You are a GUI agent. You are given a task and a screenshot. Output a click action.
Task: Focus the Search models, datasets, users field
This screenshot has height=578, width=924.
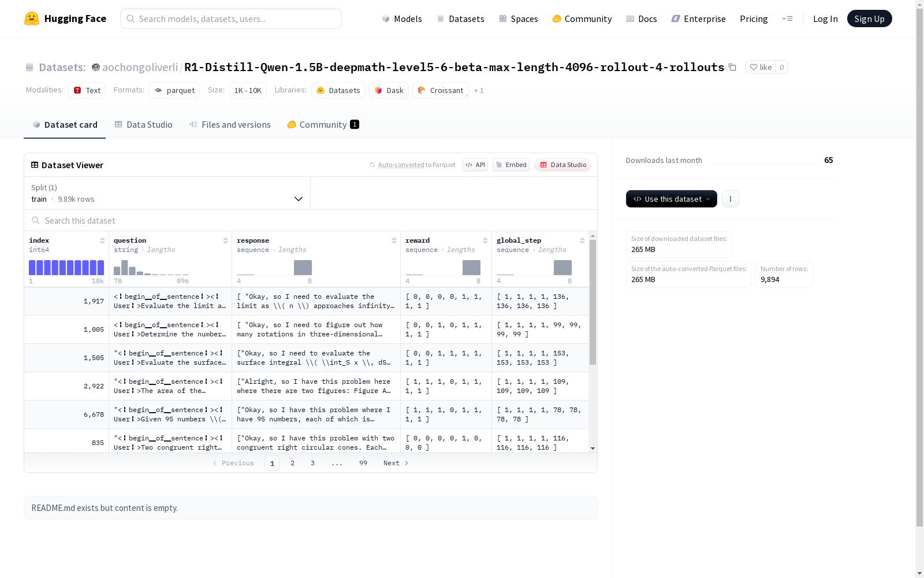tap(231, 18)
